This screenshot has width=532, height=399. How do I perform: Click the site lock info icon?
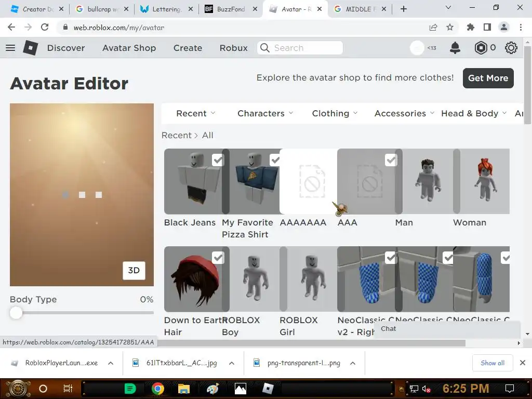[x=65, y=27]
